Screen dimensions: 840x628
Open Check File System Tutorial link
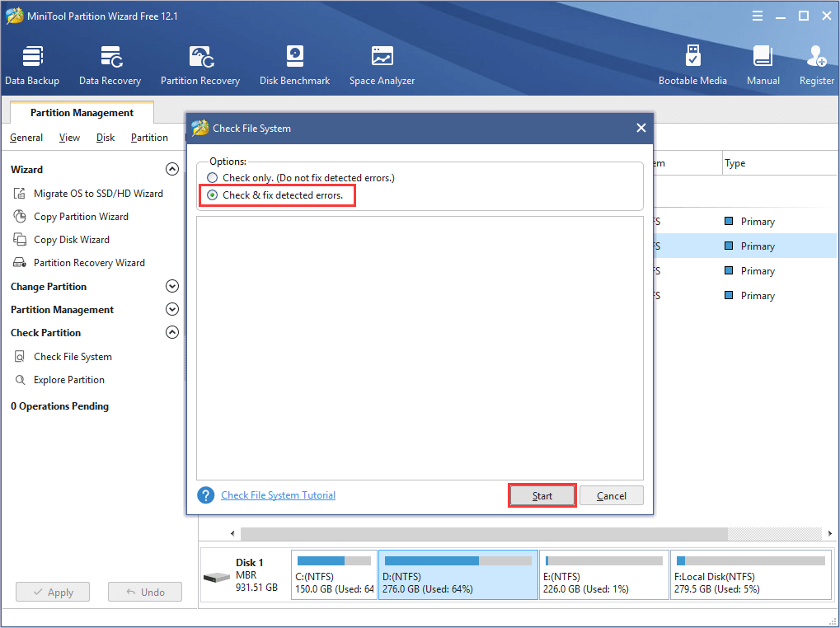(x=278, y=495)
